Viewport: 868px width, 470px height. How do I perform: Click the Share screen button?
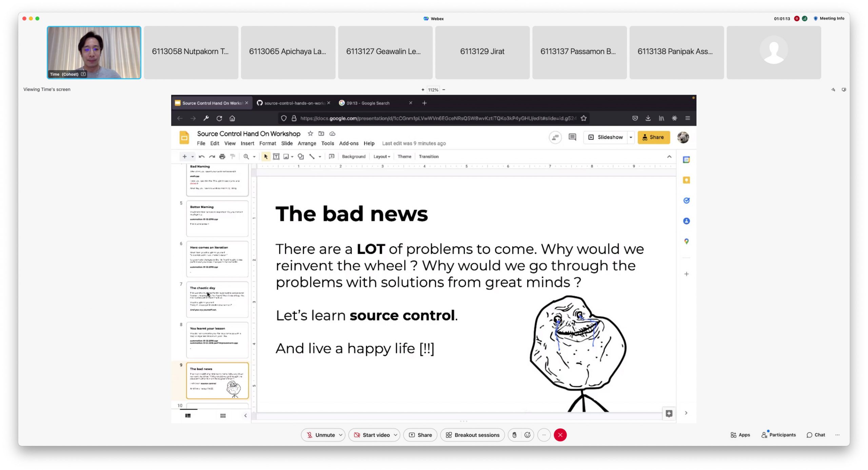click(420, 435)
